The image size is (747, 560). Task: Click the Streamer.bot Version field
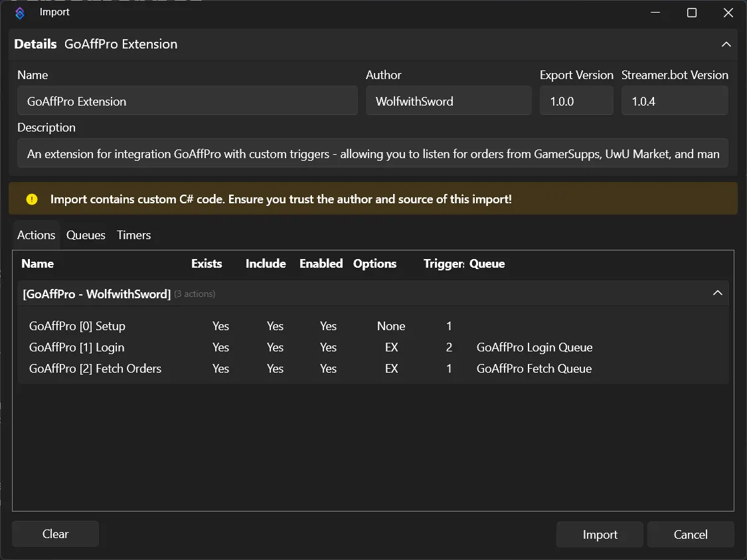point(675,101)
